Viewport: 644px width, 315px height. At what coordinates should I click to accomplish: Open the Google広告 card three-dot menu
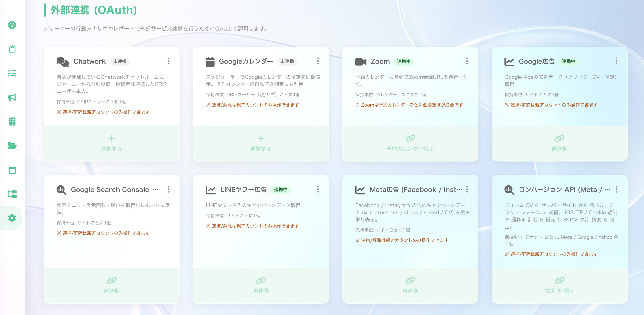point(616,61)
